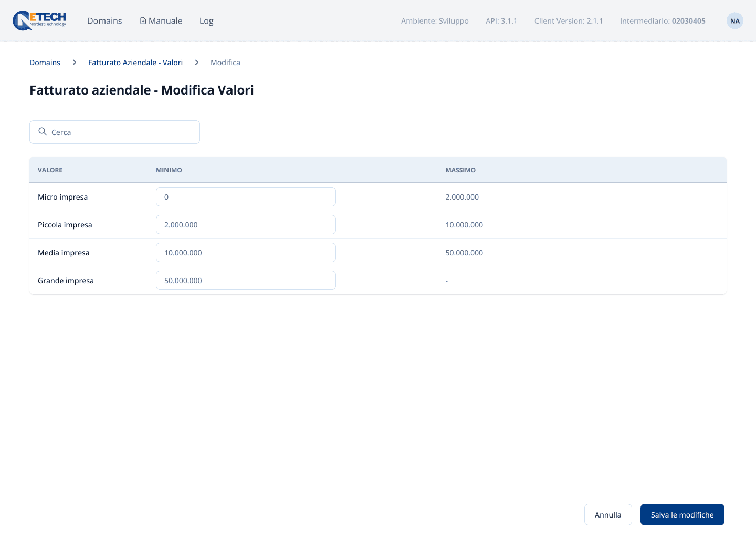Open the Domains menu in navbar

pos(104,21)
